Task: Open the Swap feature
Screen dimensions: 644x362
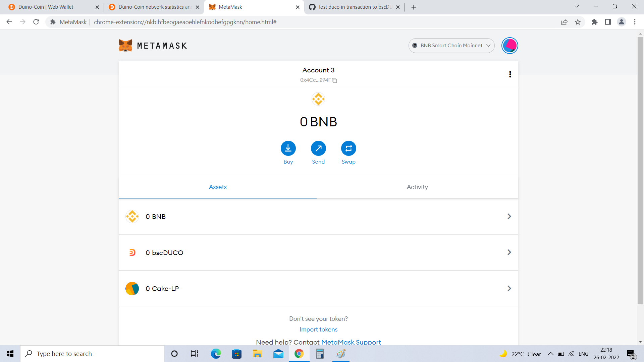Action: [x=348, y=148]
